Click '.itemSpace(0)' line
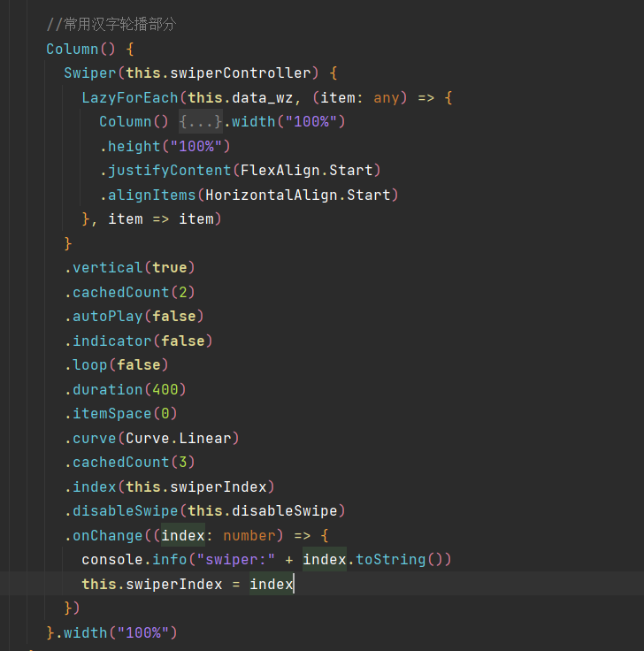The image size is (644, 651). pyautogui.click(x=121, y=413)
